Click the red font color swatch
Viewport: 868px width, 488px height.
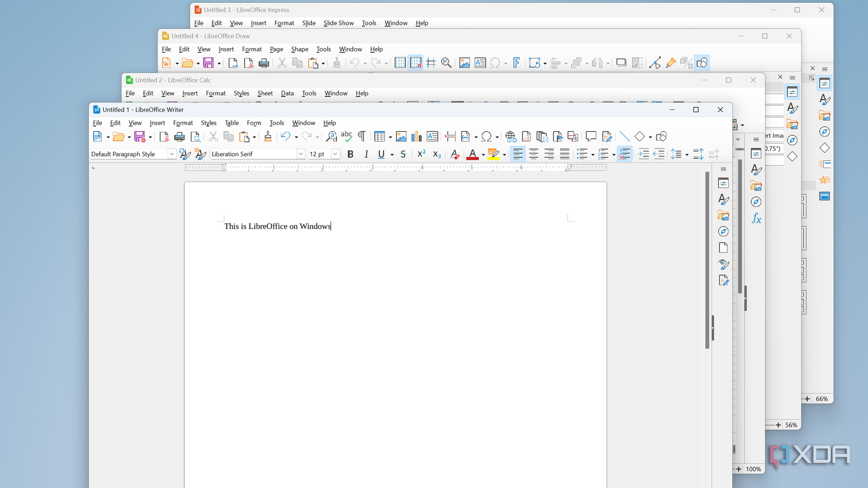[x=473, y=154]
